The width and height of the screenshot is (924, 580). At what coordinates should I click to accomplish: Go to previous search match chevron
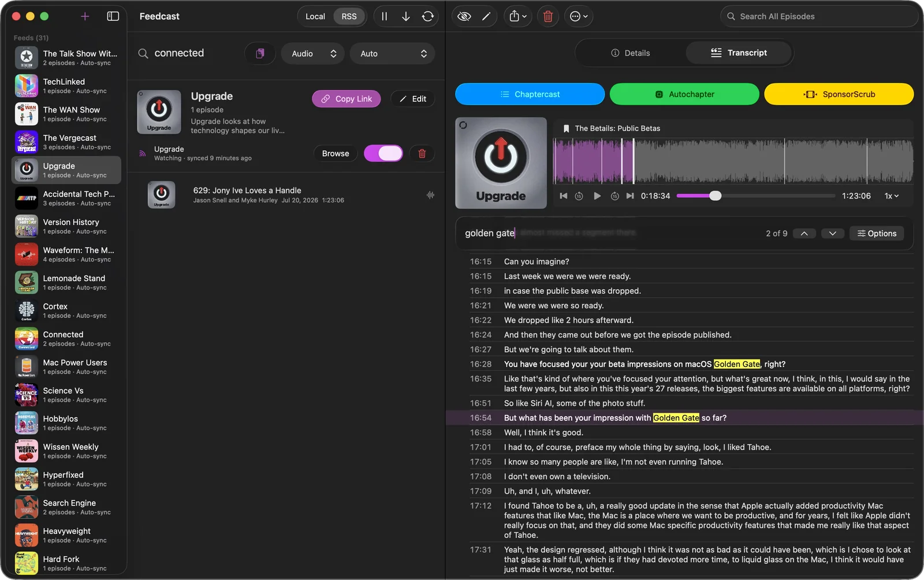tap(804, 233)
